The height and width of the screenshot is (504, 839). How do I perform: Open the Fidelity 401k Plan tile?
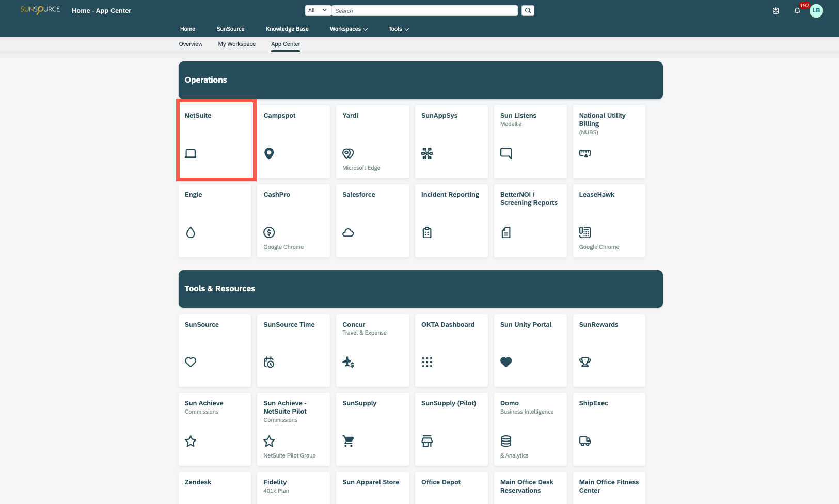pos(293,488)
